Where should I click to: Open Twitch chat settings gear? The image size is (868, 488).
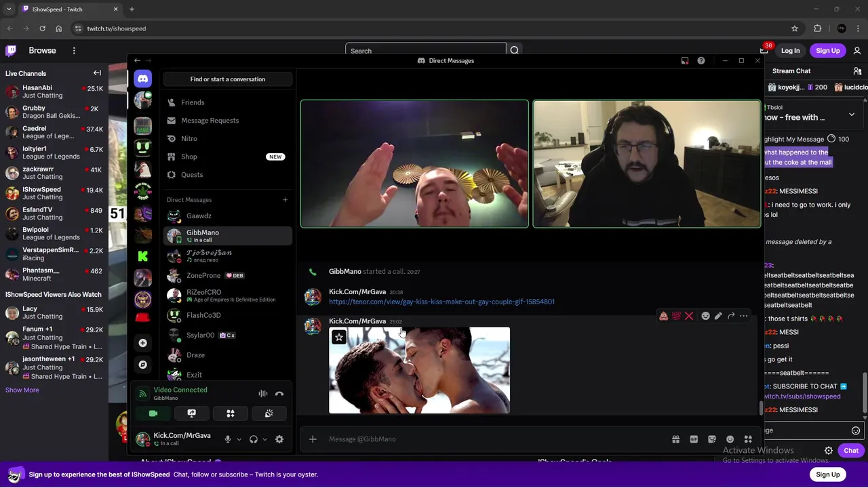(x=829, y=451)
